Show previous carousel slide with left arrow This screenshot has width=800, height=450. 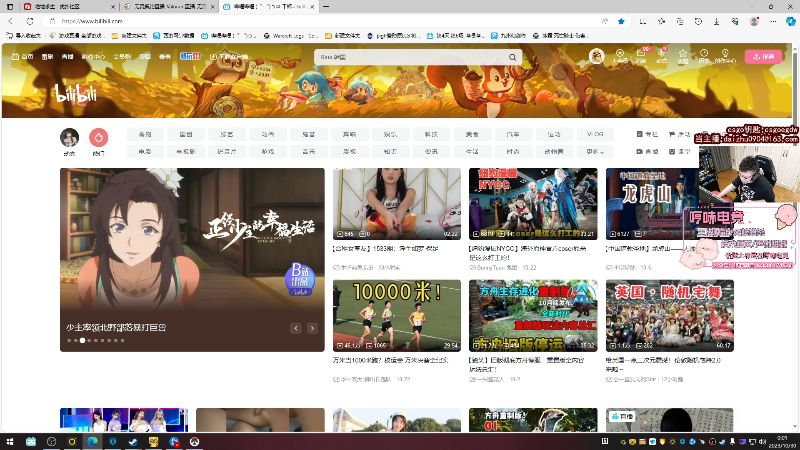coord(296,328)
